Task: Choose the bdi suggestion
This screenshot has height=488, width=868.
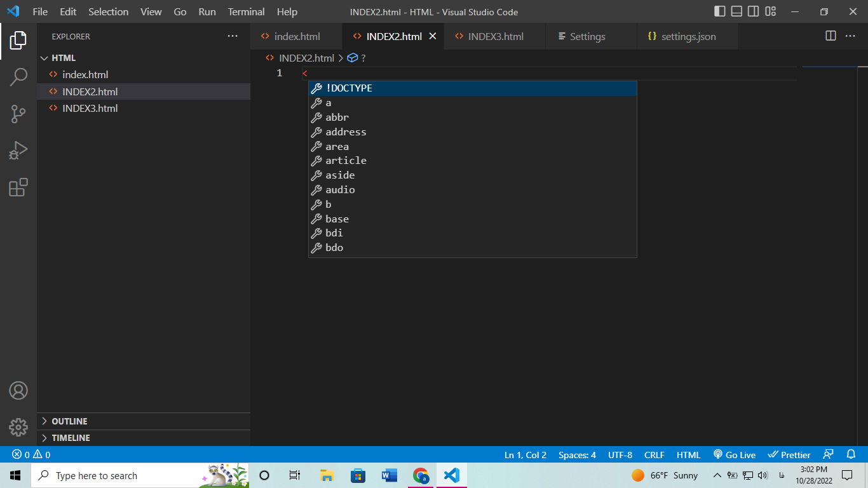Action: click(472, 233)
